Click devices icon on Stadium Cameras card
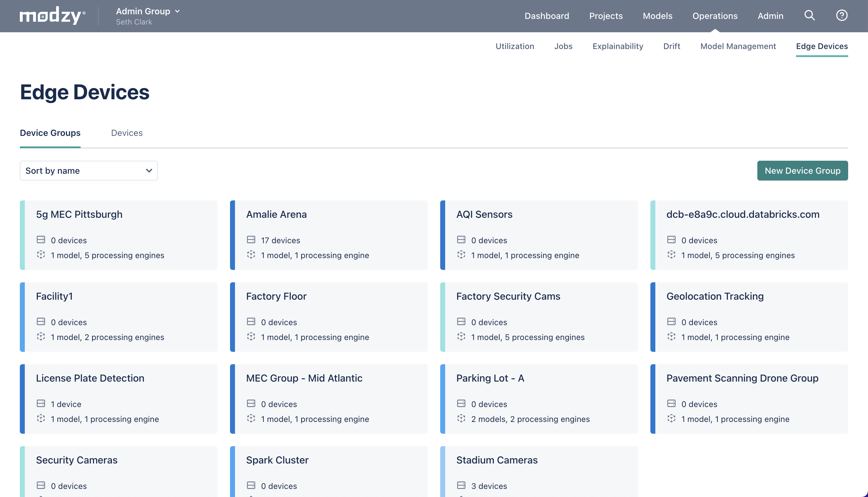The image size is (868, 497). coord(461,486)
